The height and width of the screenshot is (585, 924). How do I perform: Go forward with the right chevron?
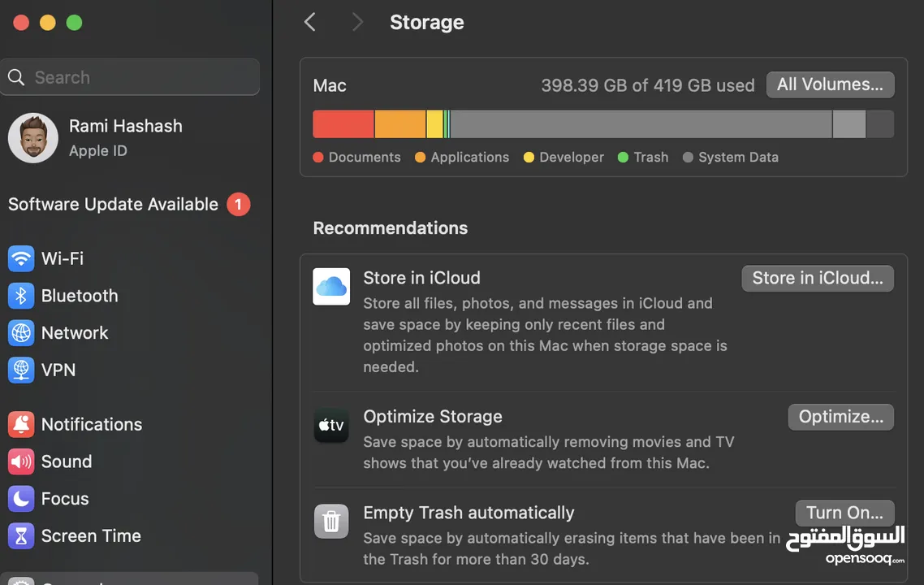click(x=357, y=23)
